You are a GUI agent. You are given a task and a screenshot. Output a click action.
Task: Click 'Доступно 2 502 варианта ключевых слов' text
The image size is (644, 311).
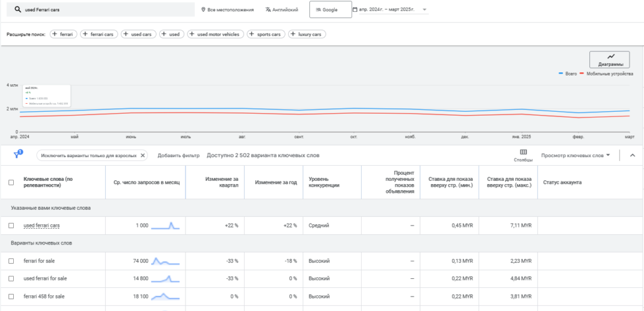tap(264, 156)
